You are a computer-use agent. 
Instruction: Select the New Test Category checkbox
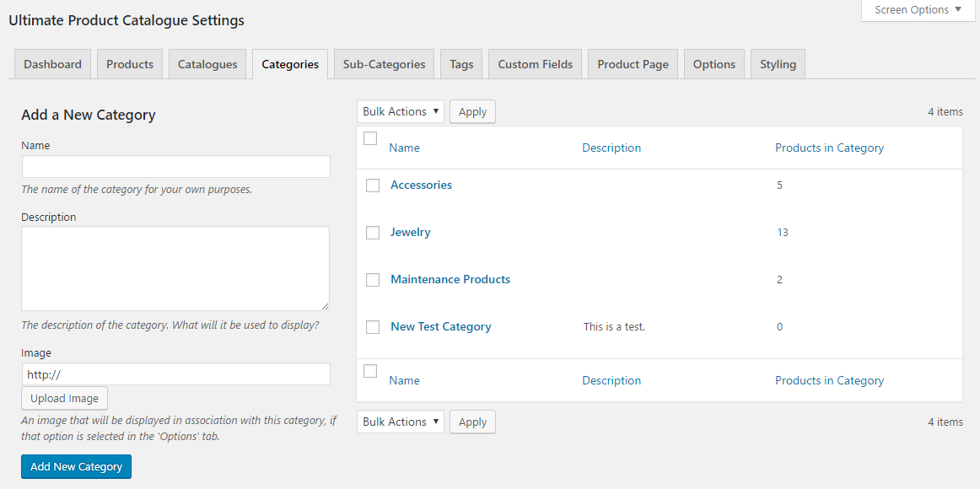pyautogui.click(x=373, y=327)
